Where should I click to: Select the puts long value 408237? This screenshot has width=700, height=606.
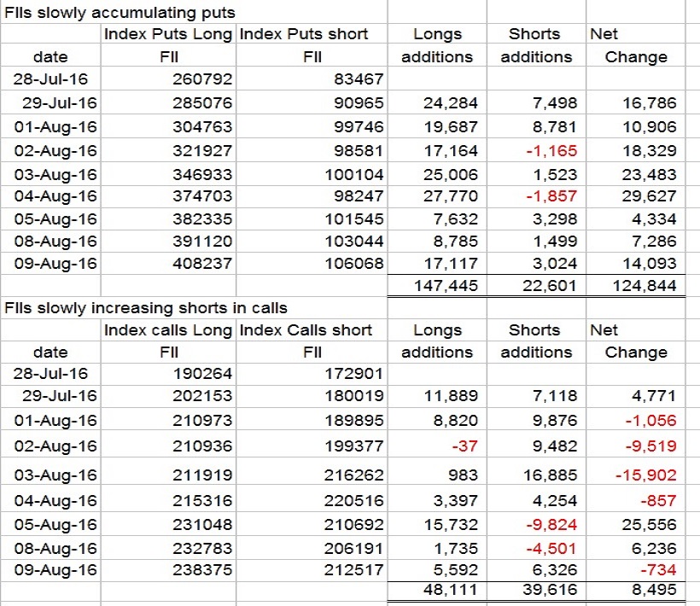coord(201,264)
